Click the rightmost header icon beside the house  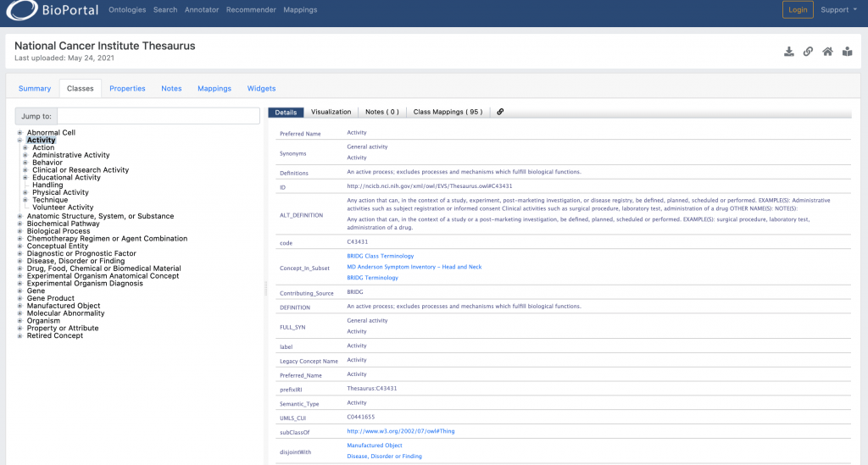tap(847, 52)
